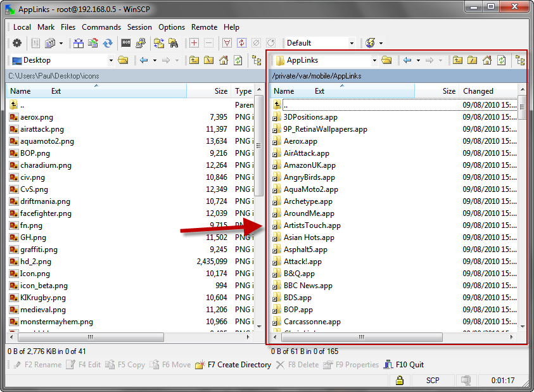Click F7 Create Directory button
Screen dimensions: 534x392
pos(233,365)
